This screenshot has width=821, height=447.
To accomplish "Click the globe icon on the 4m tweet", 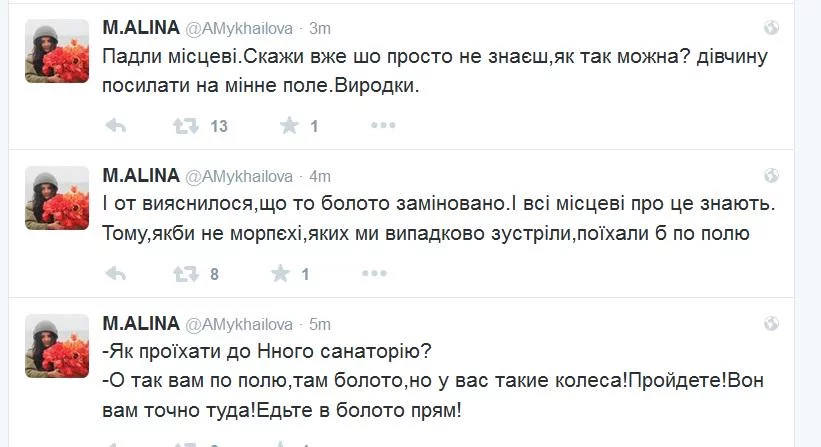I will (771, 176).
